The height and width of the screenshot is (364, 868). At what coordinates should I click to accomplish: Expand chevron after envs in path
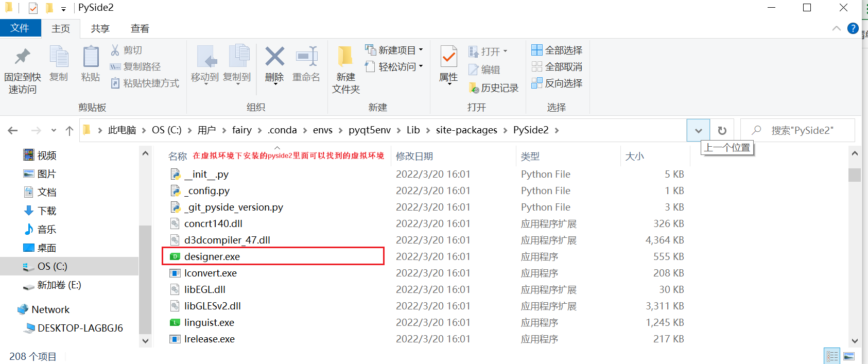tap(340, 130)
